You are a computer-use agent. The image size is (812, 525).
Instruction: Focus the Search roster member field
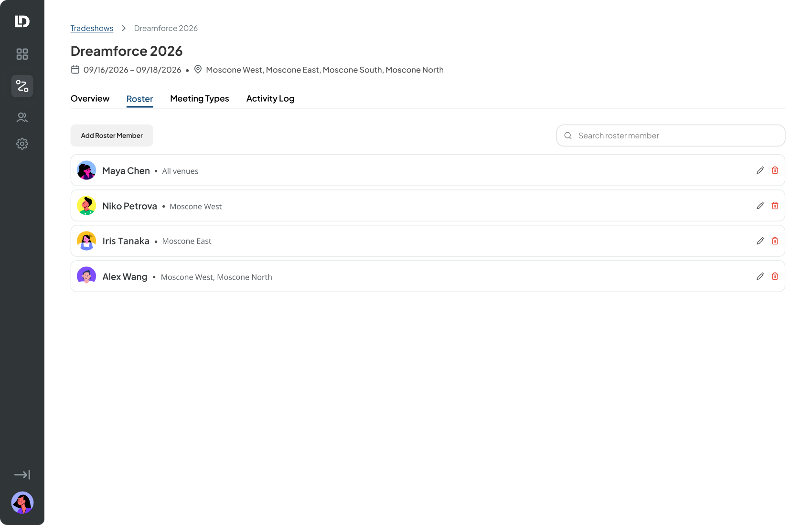[671, 136]
